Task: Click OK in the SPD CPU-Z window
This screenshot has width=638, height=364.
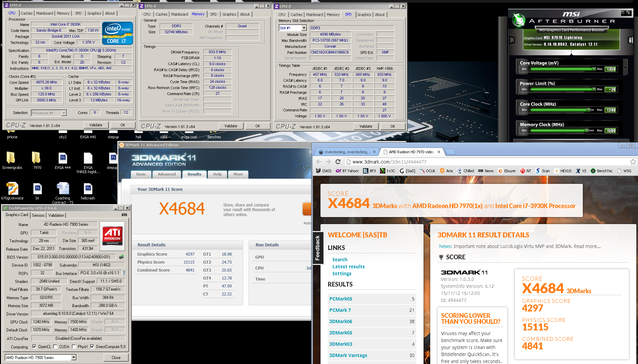Action: (393, 126)
